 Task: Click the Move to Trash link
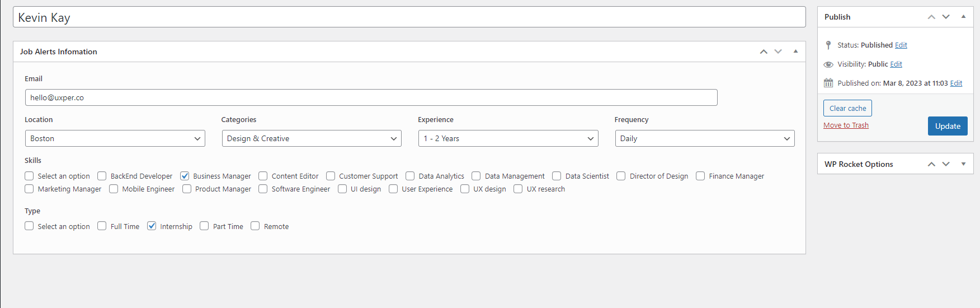point(846,125)
